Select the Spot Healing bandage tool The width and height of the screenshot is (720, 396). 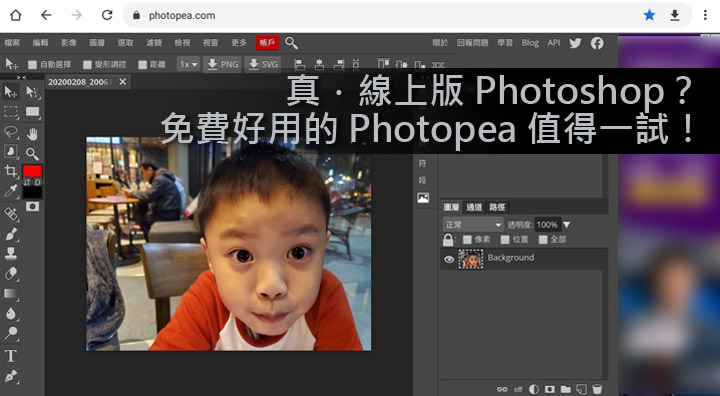[11, 214]
